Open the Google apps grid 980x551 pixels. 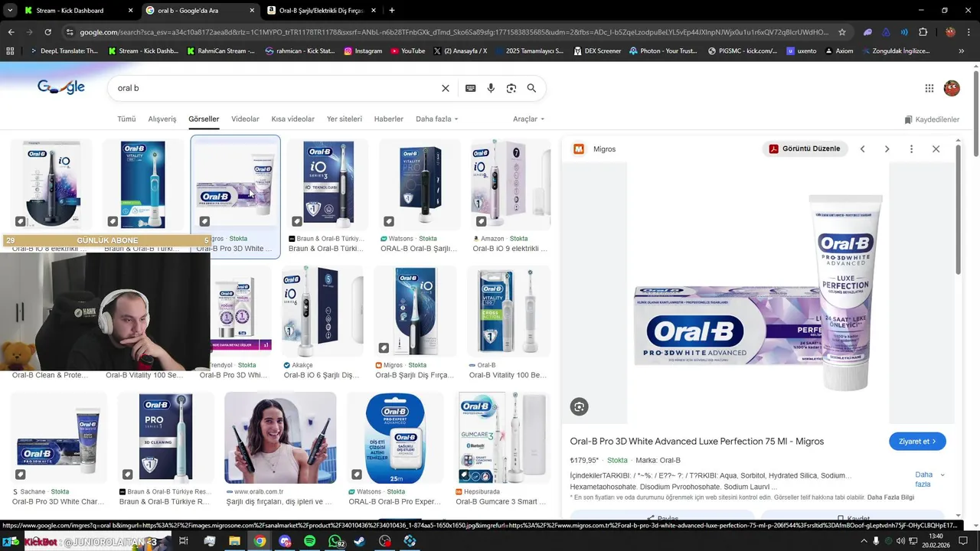click(x=929, y=88)
